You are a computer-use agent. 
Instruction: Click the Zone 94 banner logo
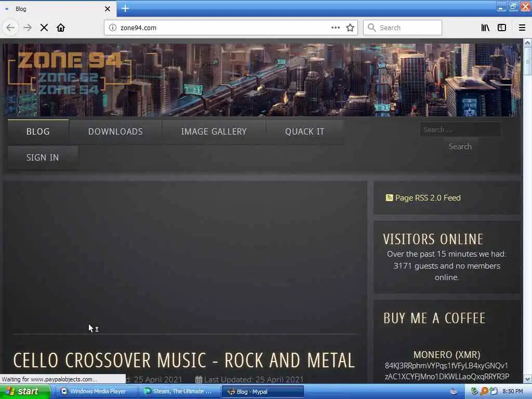(70, 74)
